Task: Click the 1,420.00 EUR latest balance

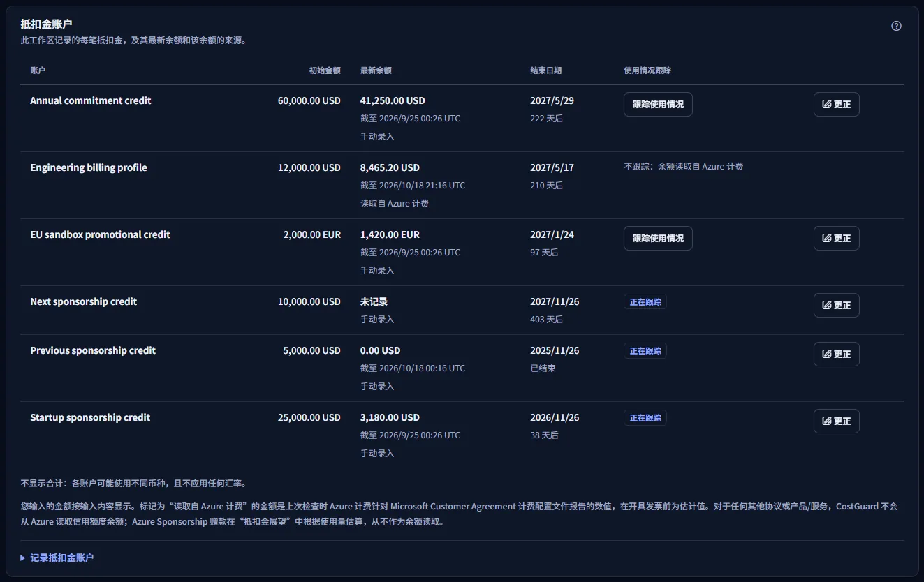Action: pyautogui.click(x=390, y=234)
